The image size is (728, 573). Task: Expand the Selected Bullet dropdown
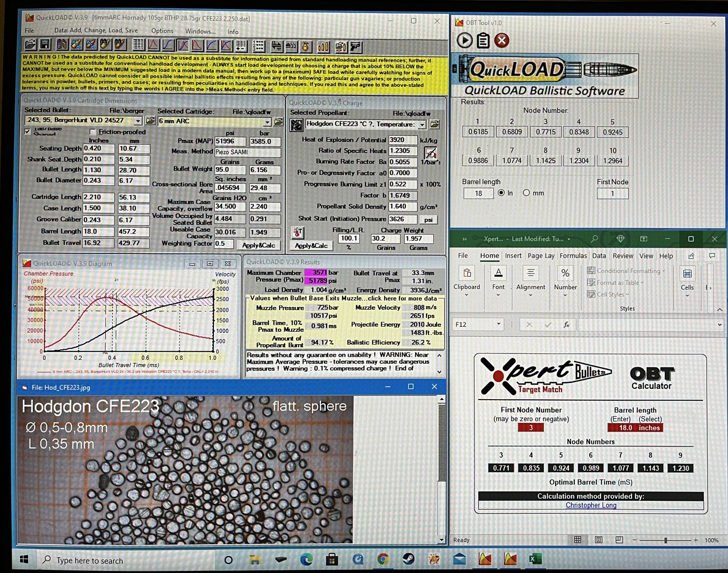click(x=138, y=121)
